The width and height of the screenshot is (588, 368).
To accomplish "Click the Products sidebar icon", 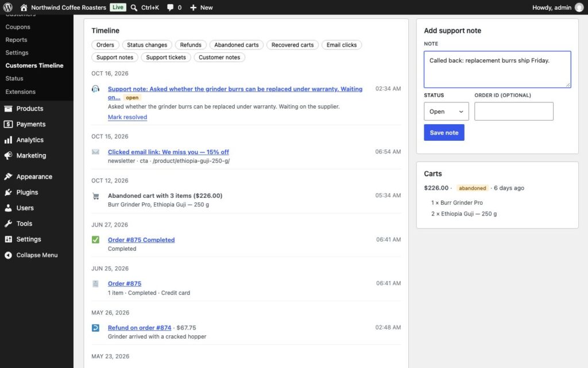I will click(8, 109).
